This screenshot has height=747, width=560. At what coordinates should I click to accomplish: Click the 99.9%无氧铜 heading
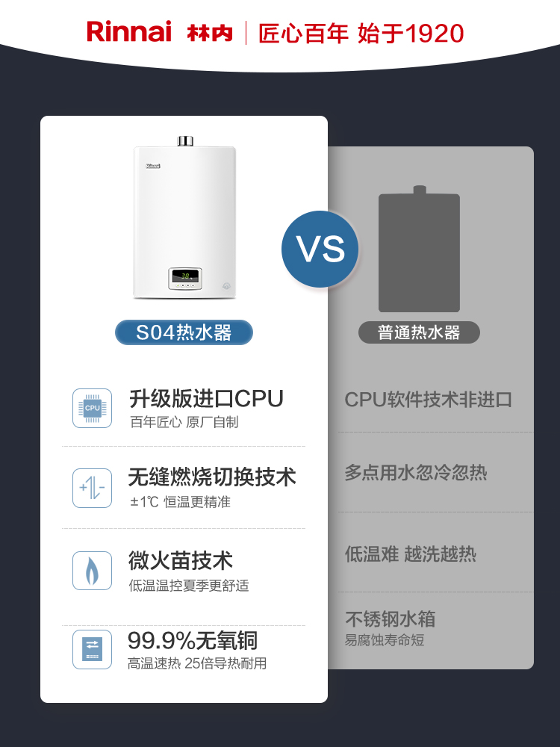(193, 640)
